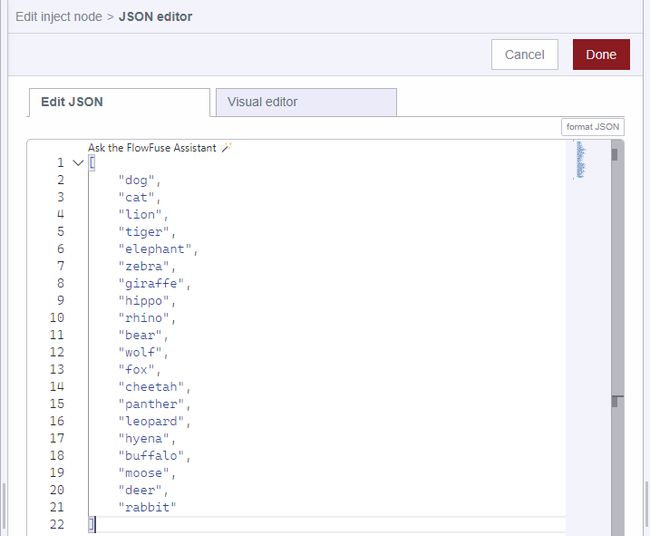The width and height of the screenshot is (650, 536).
Task: Click the "cheetah" string on line 14
Action: point(151,387)
